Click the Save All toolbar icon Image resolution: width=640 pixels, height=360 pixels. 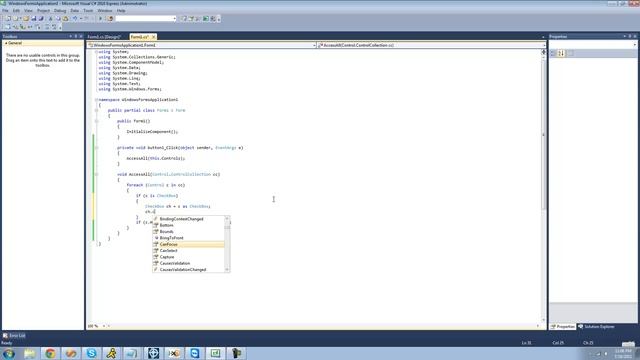tap(41, 18)
